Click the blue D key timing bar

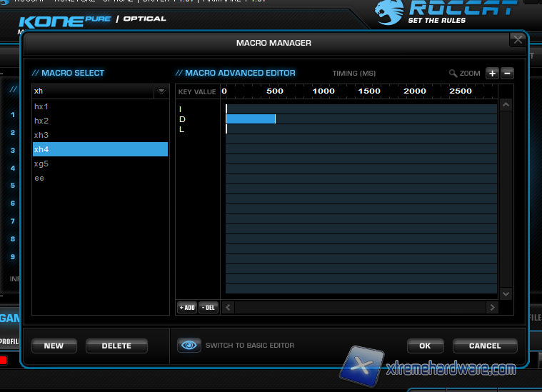(x=251, y=119)
